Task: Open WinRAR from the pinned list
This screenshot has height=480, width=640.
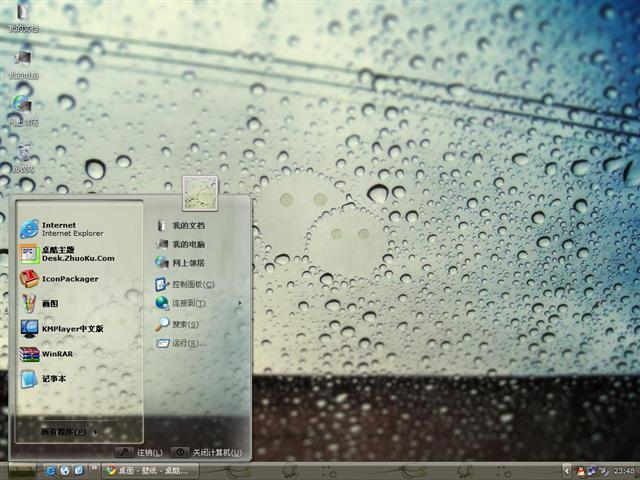Action: click(47, 354)
